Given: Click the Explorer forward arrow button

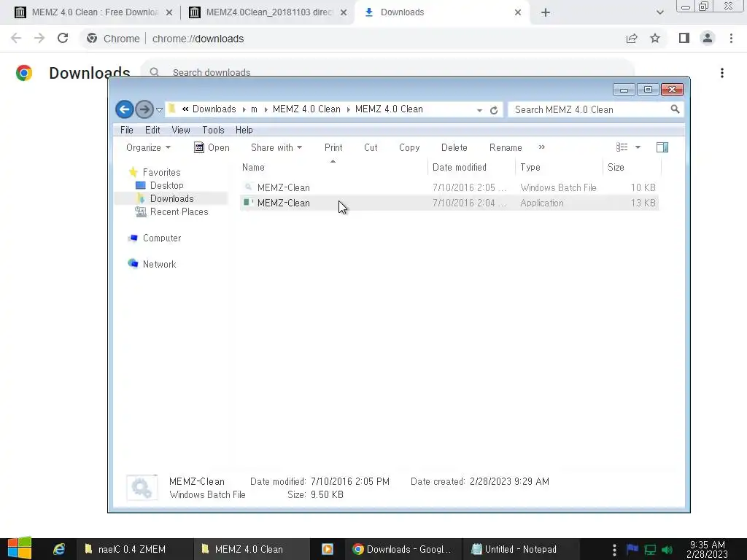Looking at the screenshot, I should point(144,109).
